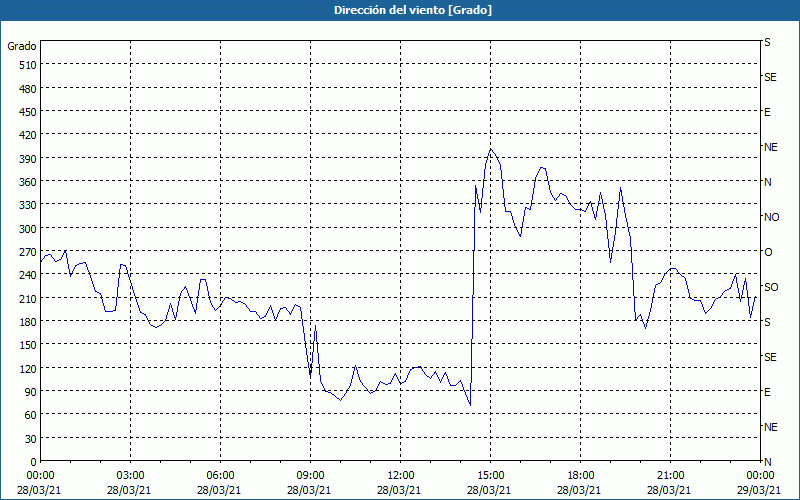Click the SE compass label level with 120
800x500 pixels.
pyautogui.click(x=770, y=357)
